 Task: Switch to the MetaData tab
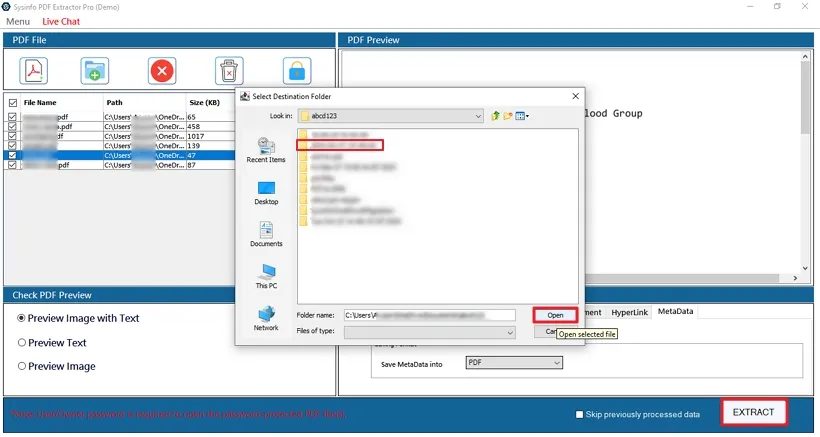click(675, 311)
